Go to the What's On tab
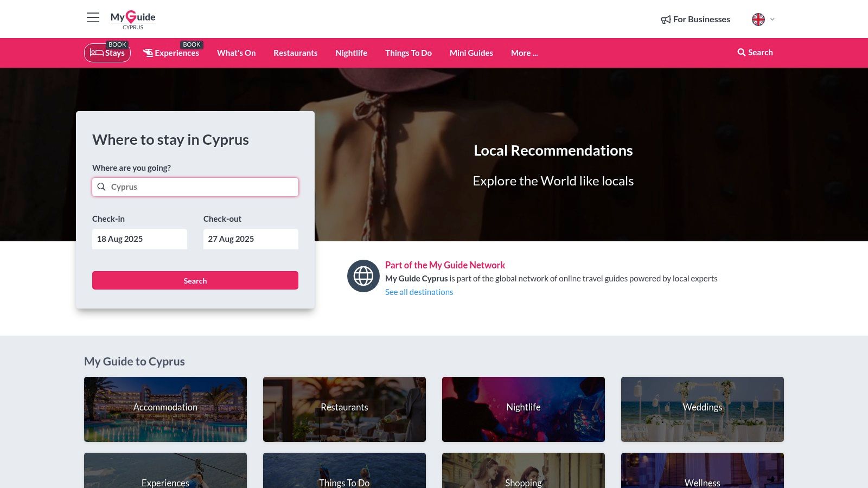The height and width of the screenshot is (488, 868). pyautogui.click(x=236, y=53)
